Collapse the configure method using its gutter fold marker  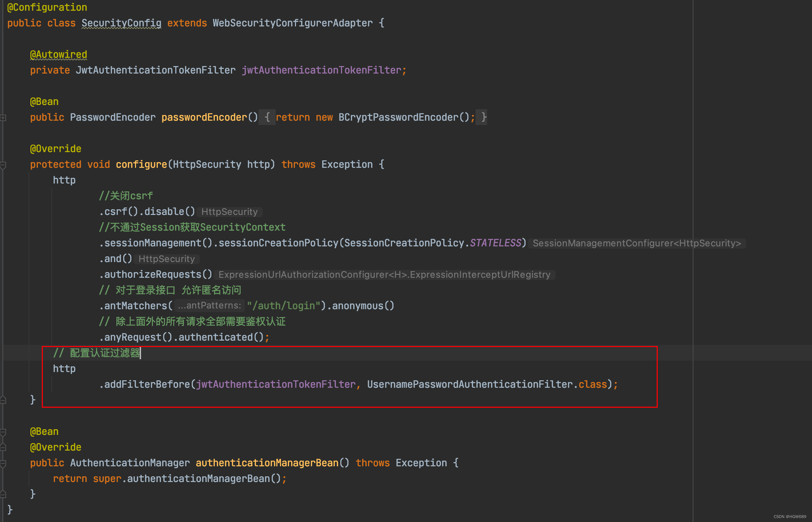click(3, 165)
